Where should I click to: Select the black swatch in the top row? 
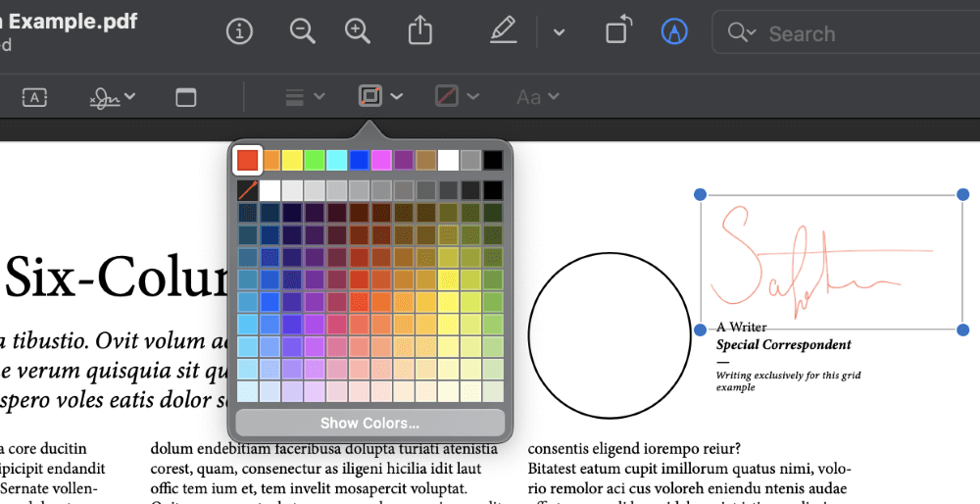[x=493, y=160]
